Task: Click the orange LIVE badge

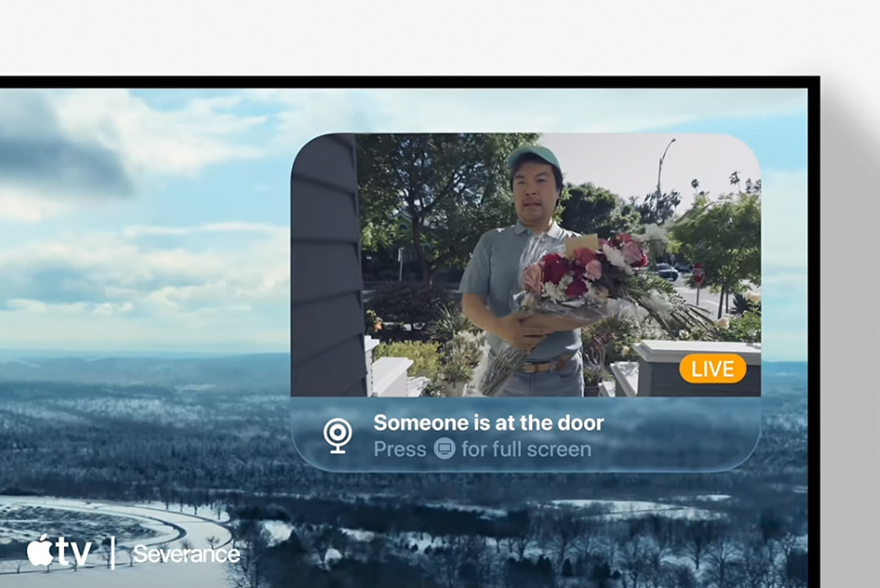Action: coord(712,368)
